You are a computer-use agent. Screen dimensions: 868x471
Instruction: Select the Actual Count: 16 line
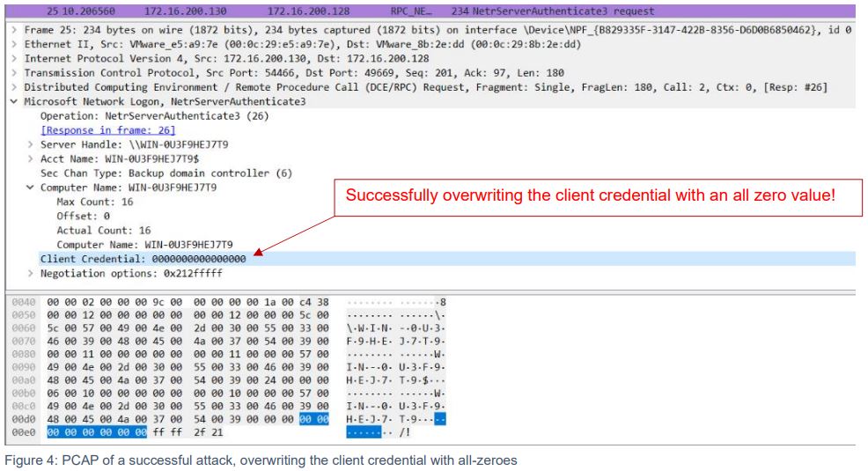(104, 231)
